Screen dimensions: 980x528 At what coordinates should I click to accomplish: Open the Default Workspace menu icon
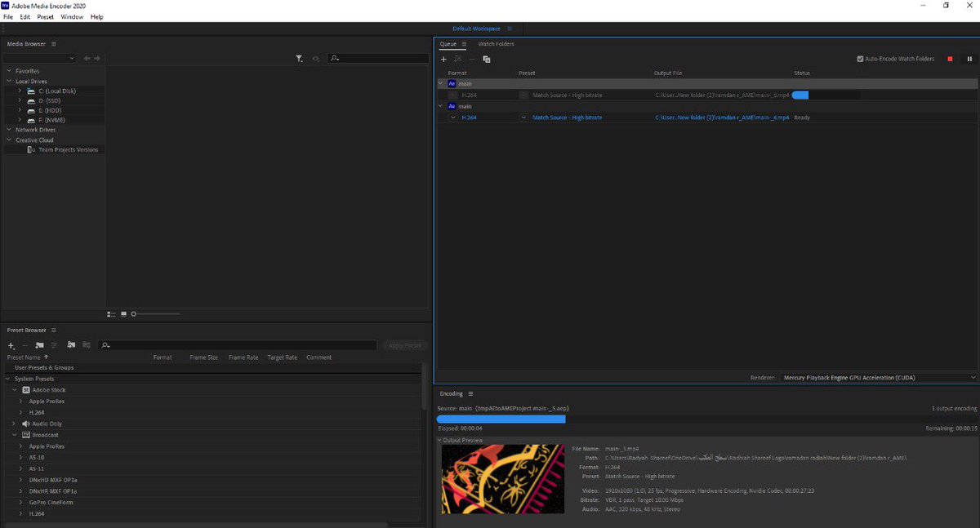510,29
